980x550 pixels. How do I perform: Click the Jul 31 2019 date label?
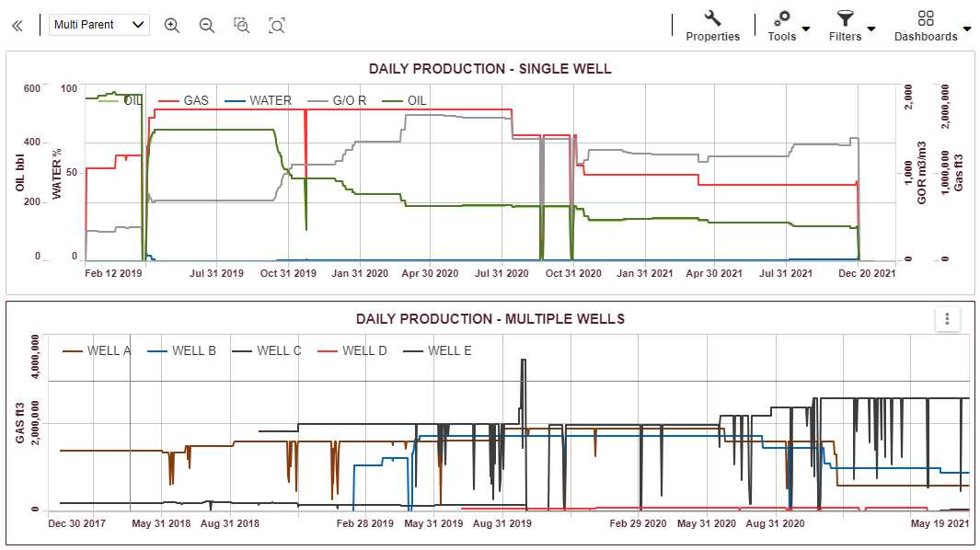pyautogui.click(x=216, y=274)
